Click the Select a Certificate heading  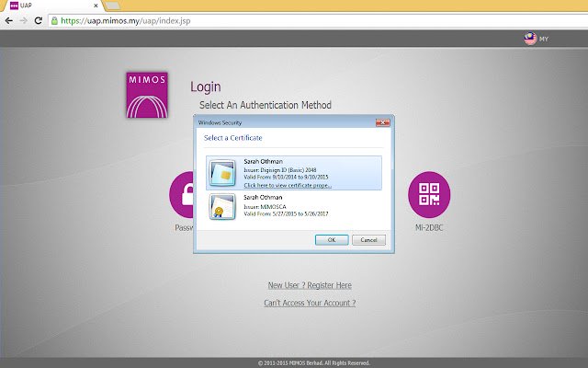pos(232,138)
